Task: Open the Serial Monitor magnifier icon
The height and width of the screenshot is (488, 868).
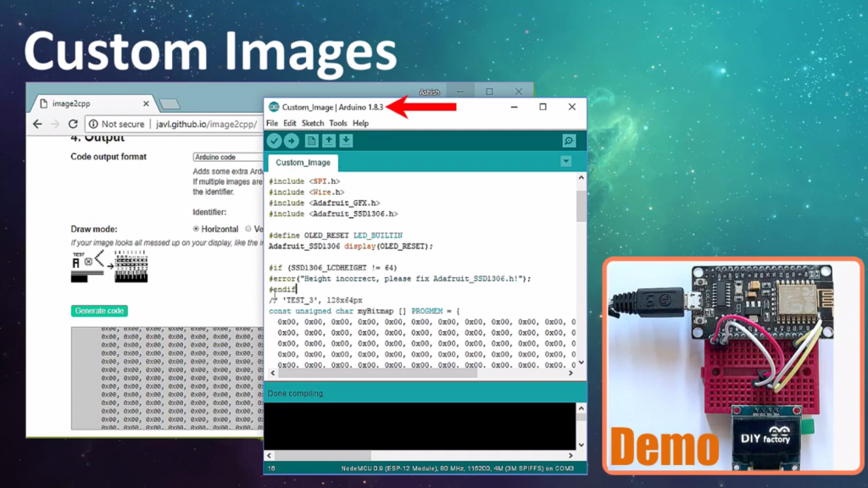Action: (567, 141)
